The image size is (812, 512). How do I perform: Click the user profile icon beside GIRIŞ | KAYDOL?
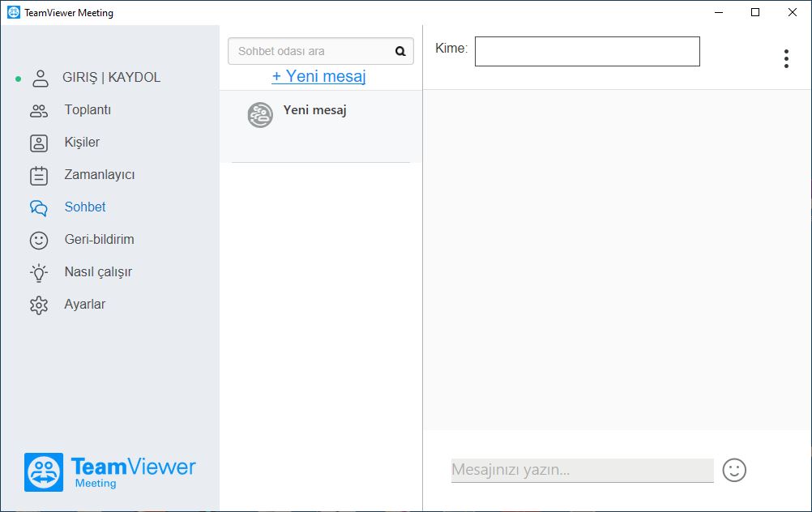[40, 78]
